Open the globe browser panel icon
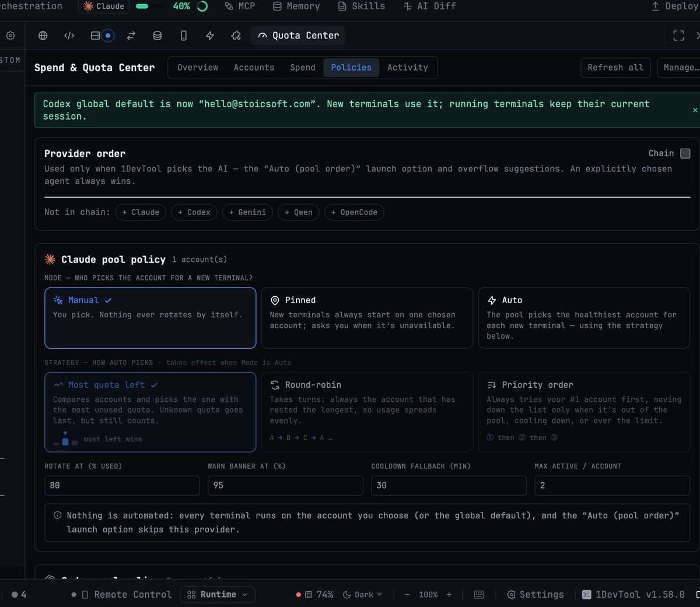This screenshot has width=700, height=607. tap(43, 36)
